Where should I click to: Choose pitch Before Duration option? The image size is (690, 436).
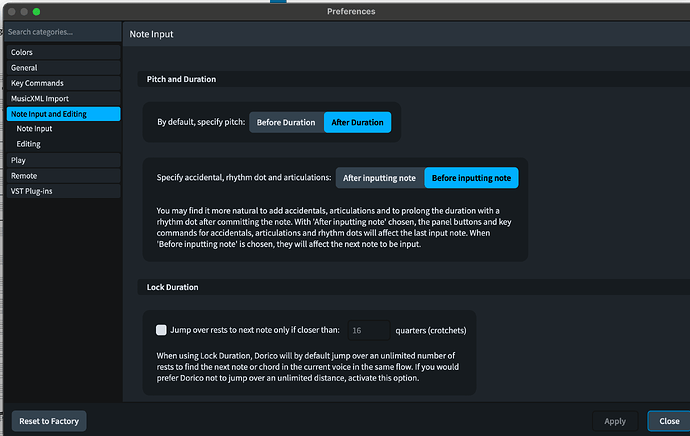point(286,122)
